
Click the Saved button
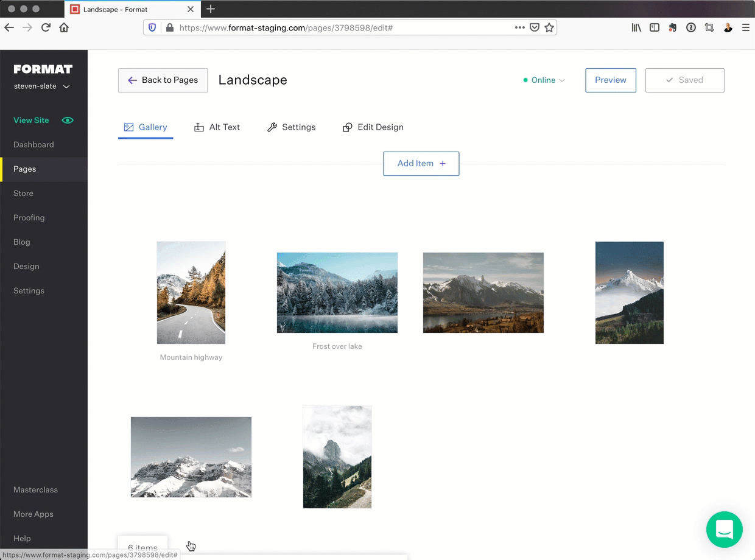coord(685,80)
